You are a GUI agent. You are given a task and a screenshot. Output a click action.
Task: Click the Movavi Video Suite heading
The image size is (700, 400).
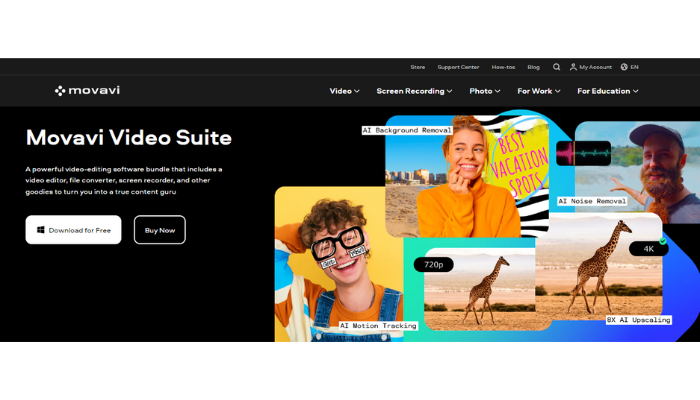(129, 138)
